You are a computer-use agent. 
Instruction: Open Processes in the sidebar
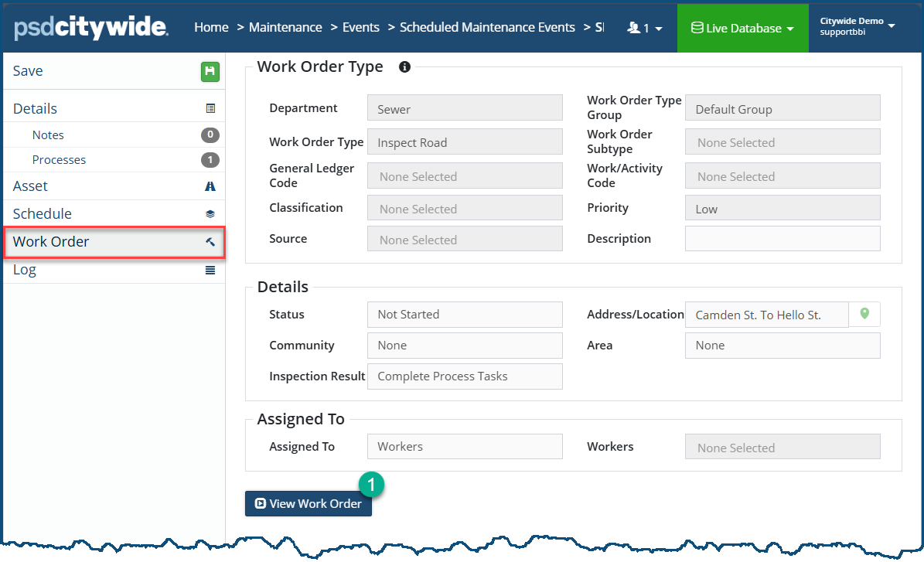[x=114, y=160]
